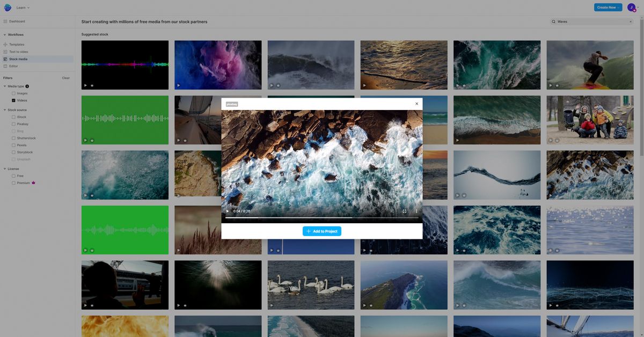Click the app logo in top-left corner
Screen dimensions: 644x337
(7, 7)
